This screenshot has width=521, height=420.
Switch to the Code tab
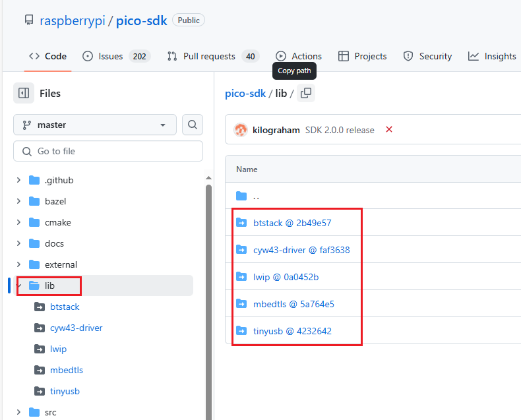click(48, 56)
